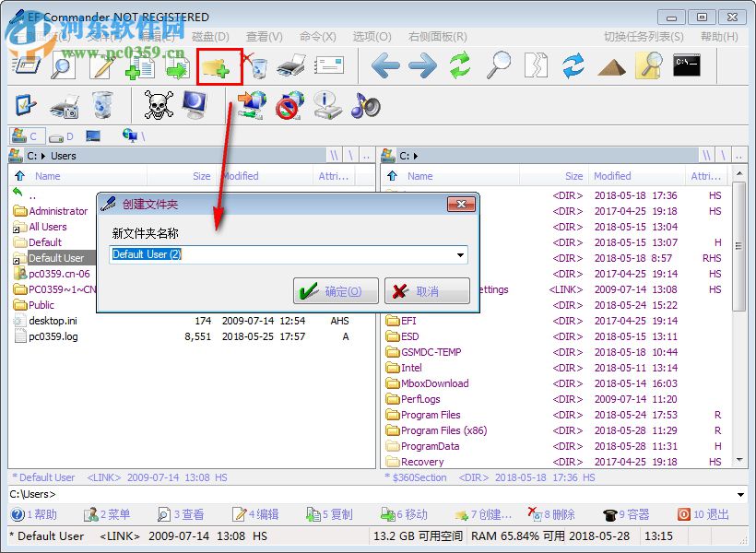The image size is (756, 553).
Task: Confirm with the 确定(O) button
Action: click(336, 290)
